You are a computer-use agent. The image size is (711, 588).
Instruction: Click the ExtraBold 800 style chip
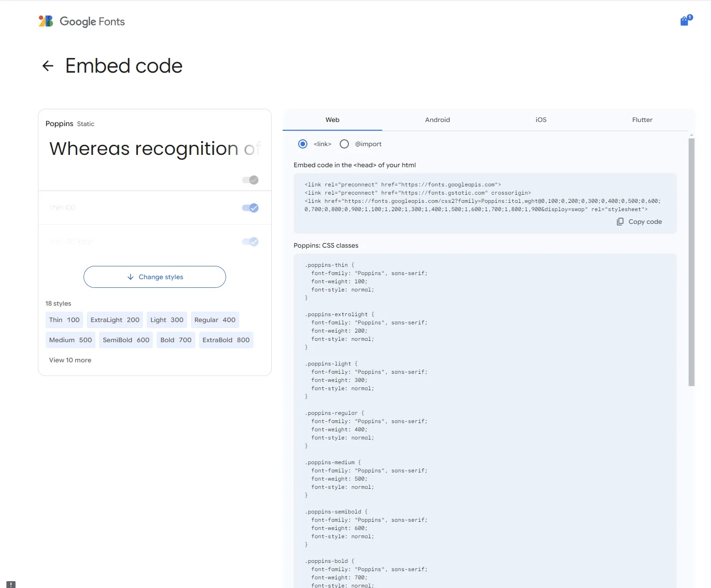pyautogui.click(x=226, y=340)
